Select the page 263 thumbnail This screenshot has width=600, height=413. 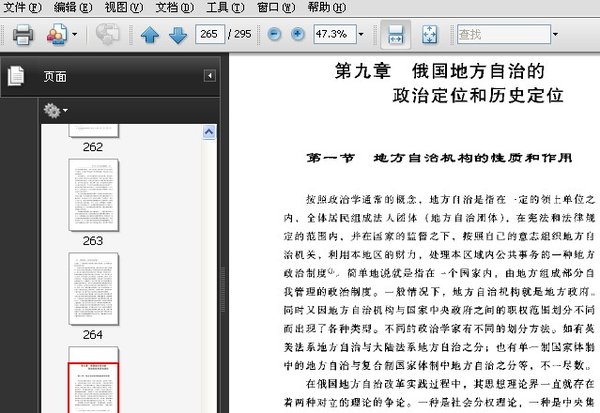coord(94,195)
